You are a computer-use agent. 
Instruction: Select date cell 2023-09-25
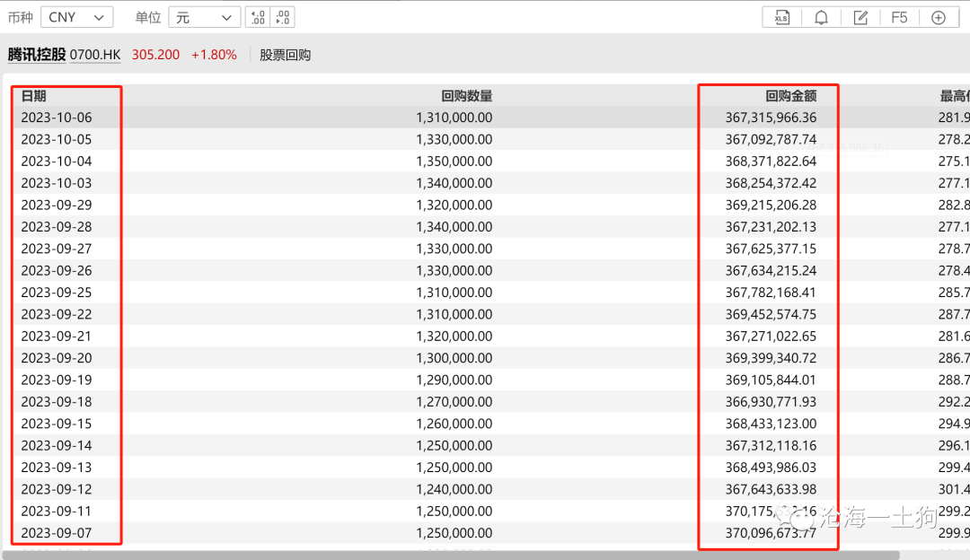(57, 293)
